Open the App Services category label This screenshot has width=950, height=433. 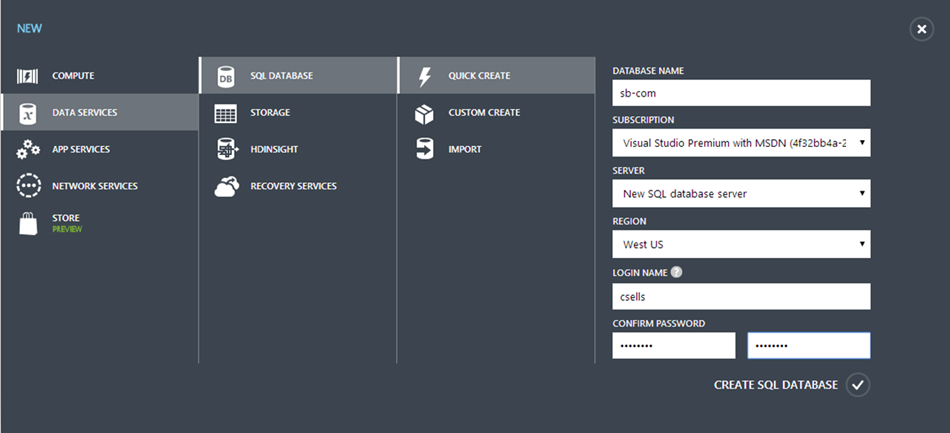pyautogui.click(x=81, y=150)
